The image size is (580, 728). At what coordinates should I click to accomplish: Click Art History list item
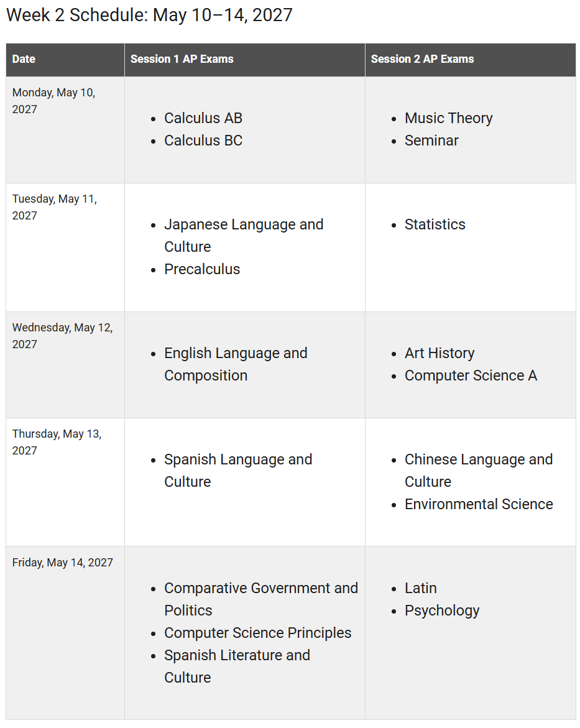440,353
